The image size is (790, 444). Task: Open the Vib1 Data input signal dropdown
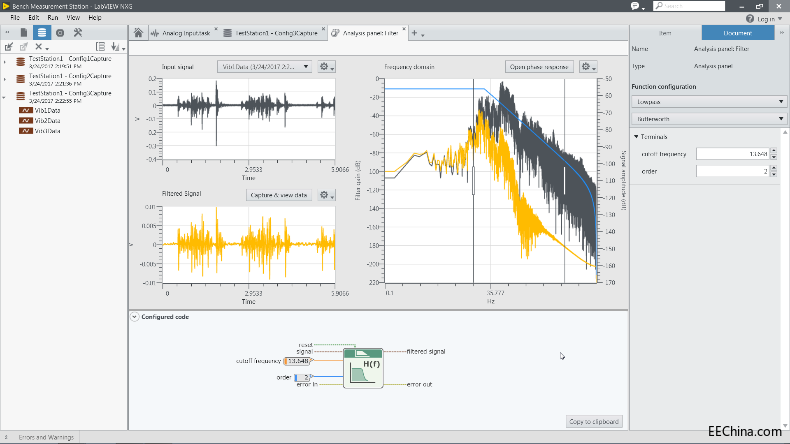click(265, 67)
